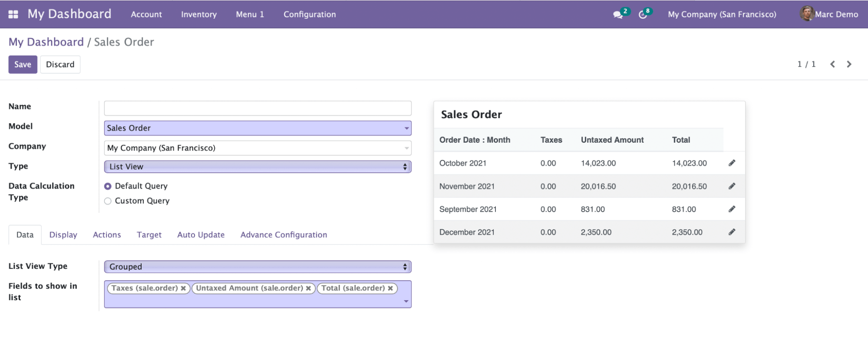Image resolution: width=868 pixels, height=350 pixels.
Task: Remove Total (sale.order) tag
Action: click(x=390, y=288)
